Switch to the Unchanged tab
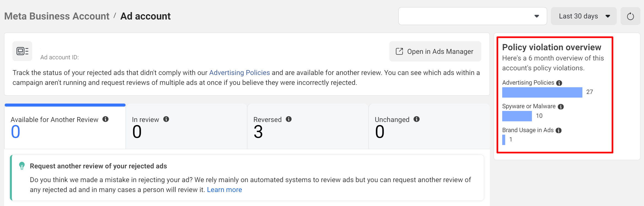Image resolution: width=644 pixels, height=206 pixels. click(x=429, y=127)
